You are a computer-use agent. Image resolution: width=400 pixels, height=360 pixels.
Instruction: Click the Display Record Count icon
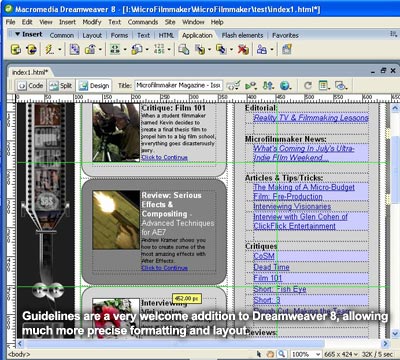click(159, 50)
